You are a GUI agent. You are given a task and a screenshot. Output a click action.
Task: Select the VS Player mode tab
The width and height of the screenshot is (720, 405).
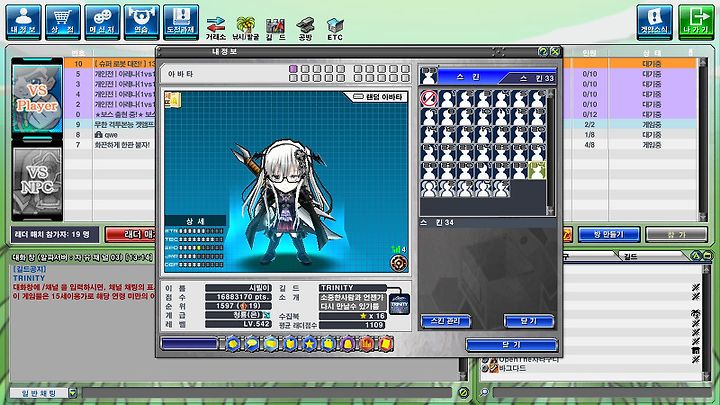37,98
